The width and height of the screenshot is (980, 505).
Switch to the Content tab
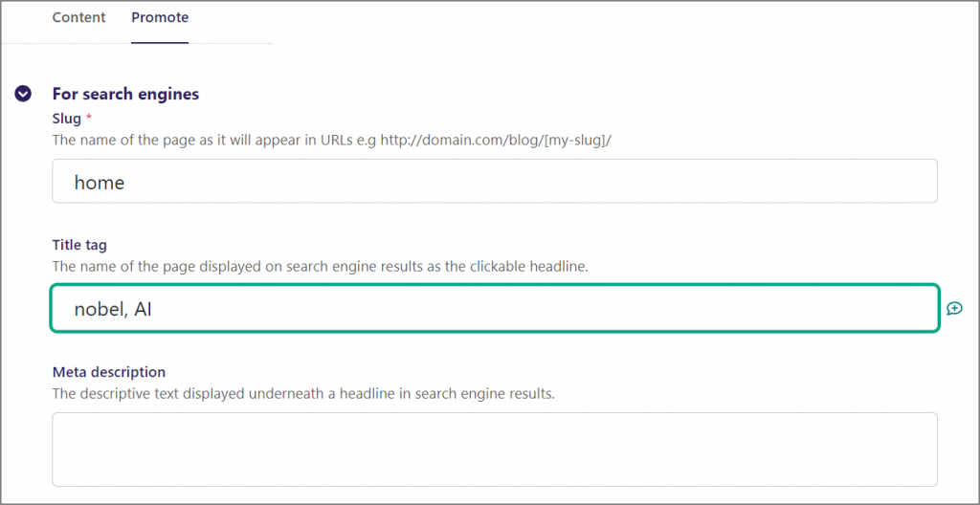[78, 17]
